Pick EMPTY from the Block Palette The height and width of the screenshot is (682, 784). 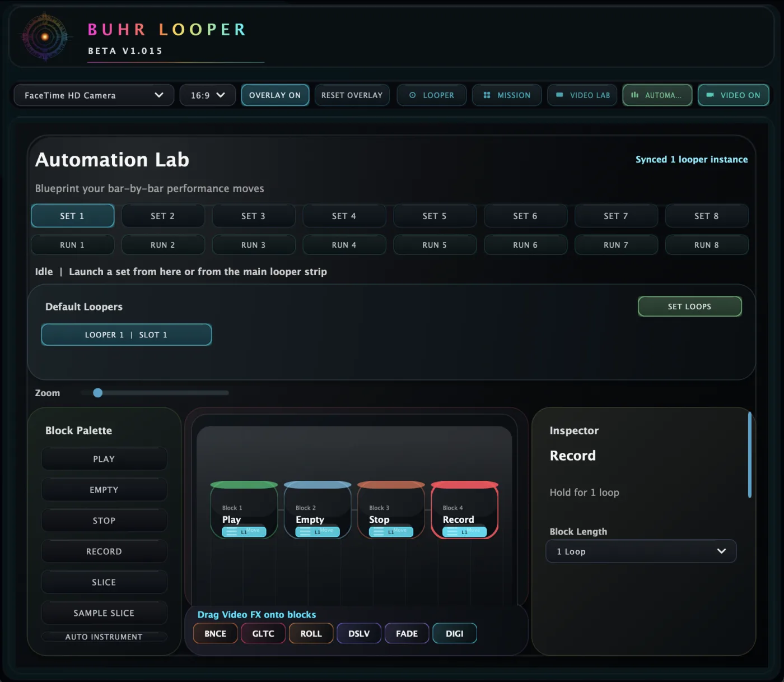point(104,490)
